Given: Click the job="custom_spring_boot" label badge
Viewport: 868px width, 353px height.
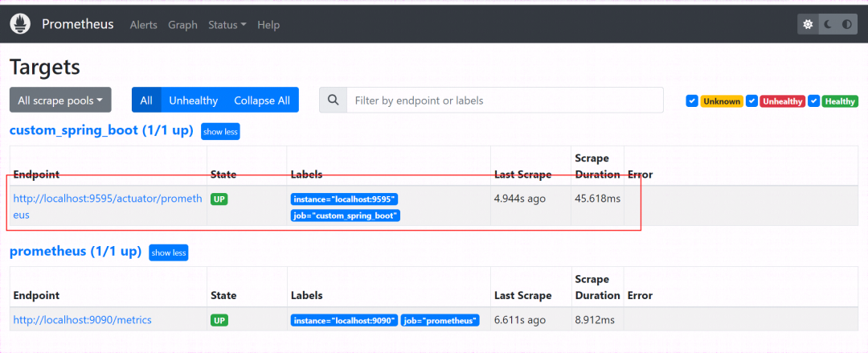Looking at the screenshot, I should 346,215.
